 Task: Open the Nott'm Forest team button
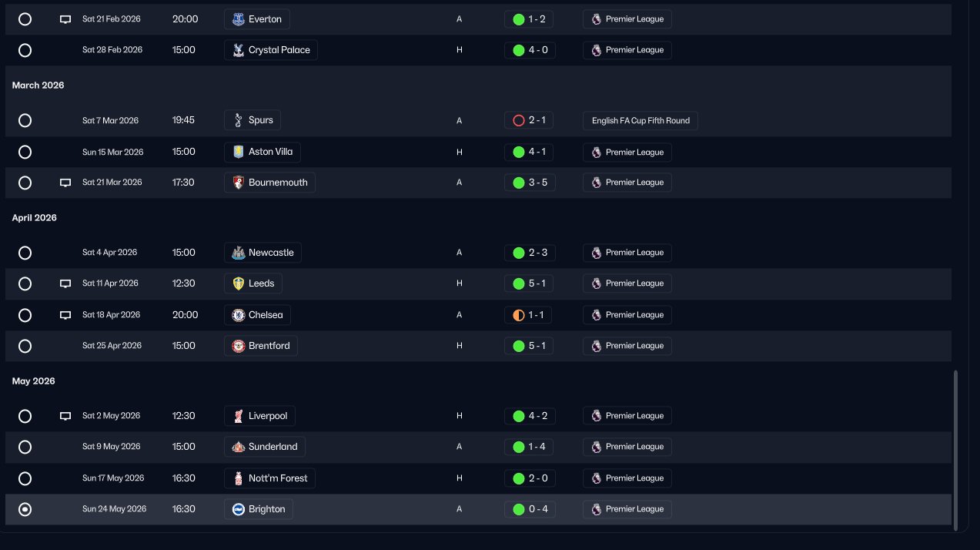(269, 478)
